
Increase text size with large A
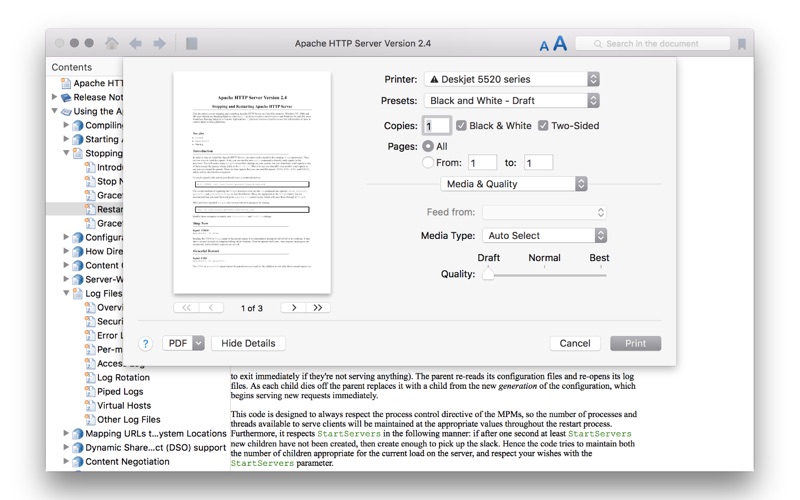coord(560,43)
